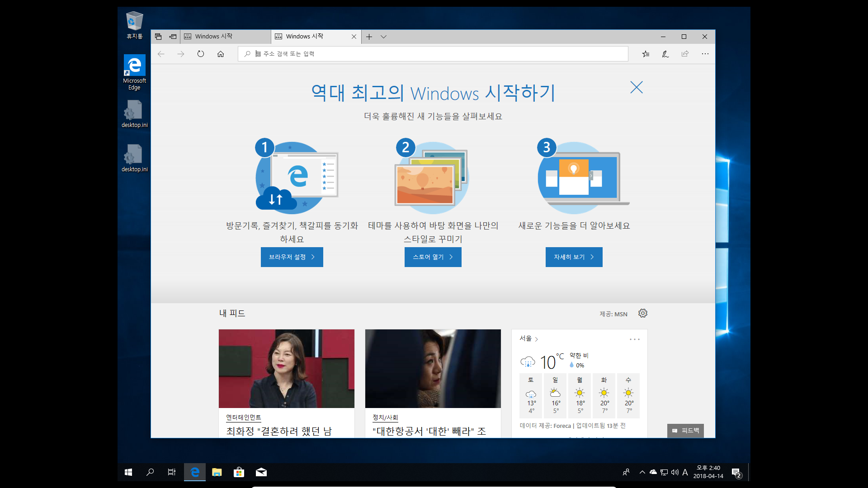
Task: Open the 정치/사회 news article image
Action: pos(433,369)
